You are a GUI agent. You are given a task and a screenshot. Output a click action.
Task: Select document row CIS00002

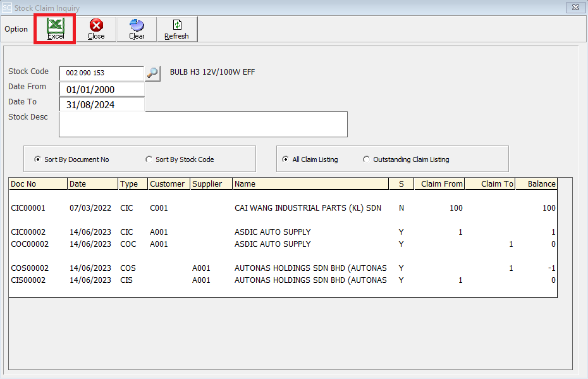283,280
